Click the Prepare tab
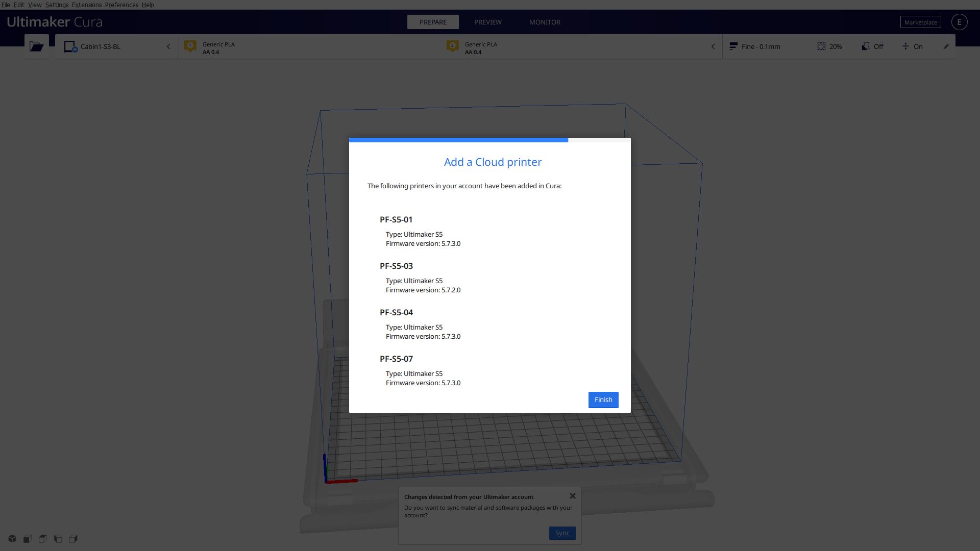 pos(432,21)
